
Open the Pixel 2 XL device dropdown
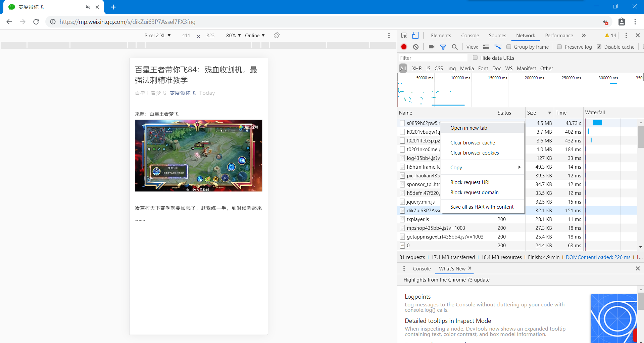click(157, 35)
